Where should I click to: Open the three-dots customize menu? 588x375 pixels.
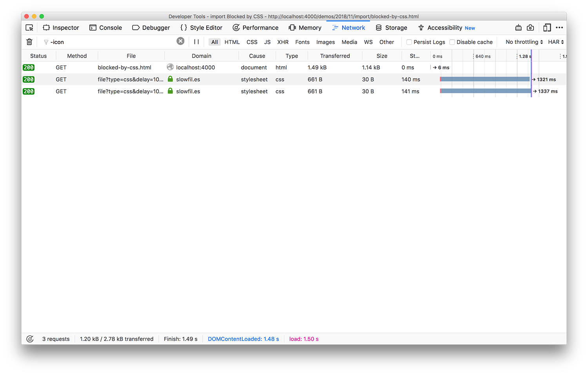tap(559, 27)
